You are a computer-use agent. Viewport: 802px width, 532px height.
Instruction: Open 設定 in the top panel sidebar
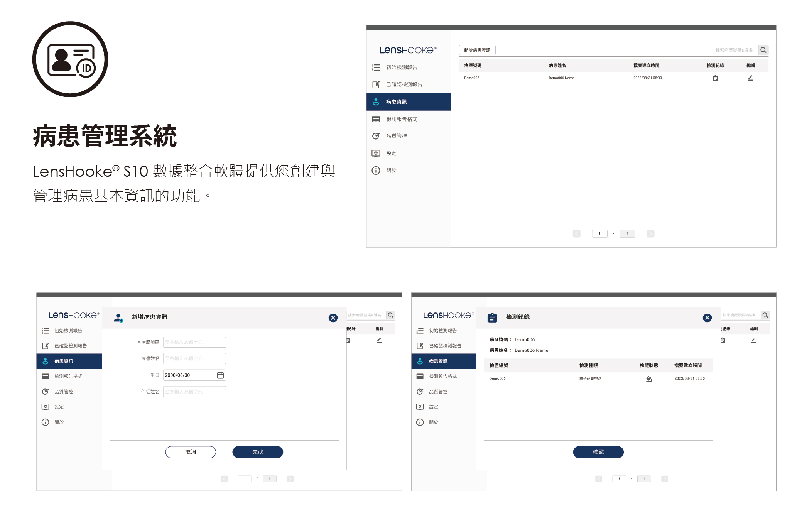(x=391, y=154)
